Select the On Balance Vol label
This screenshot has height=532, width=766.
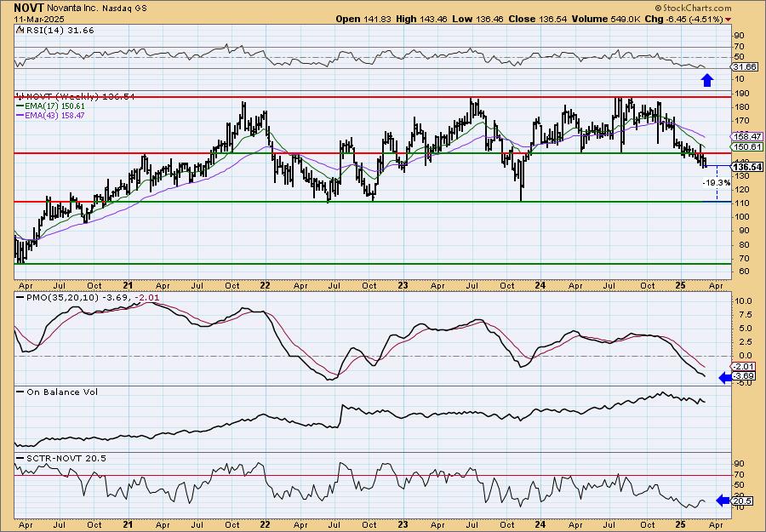coord(57,392)
